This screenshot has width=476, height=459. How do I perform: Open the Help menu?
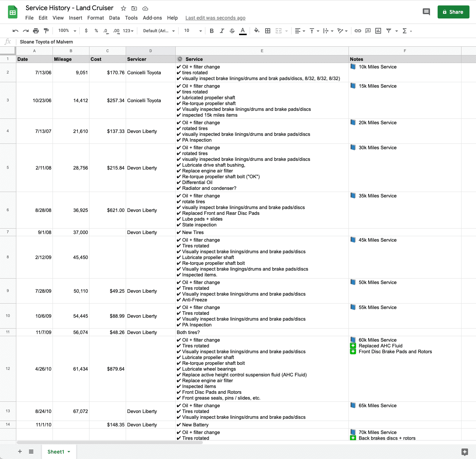coord(172,18)
